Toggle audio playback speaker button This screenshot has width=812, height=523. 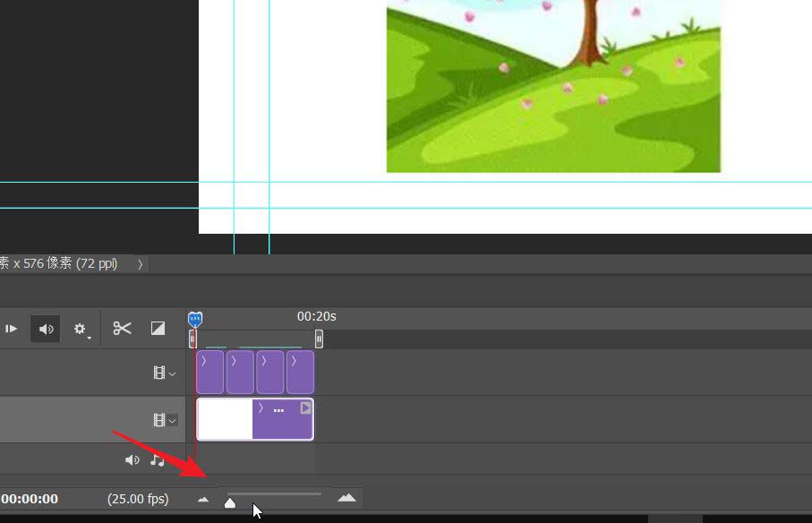[x=46, y=329]
